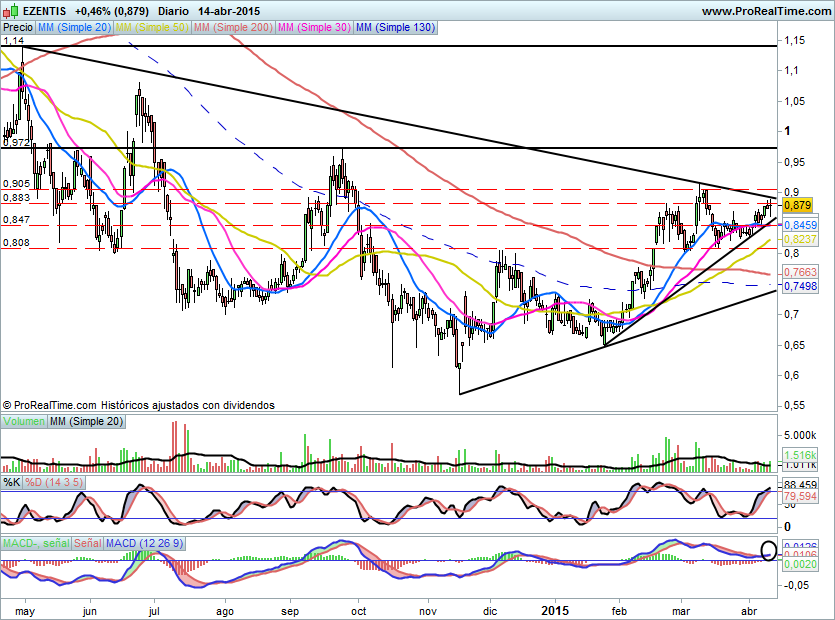Toggle the MM (Simple 50) legend label

(x=151, y=28)
